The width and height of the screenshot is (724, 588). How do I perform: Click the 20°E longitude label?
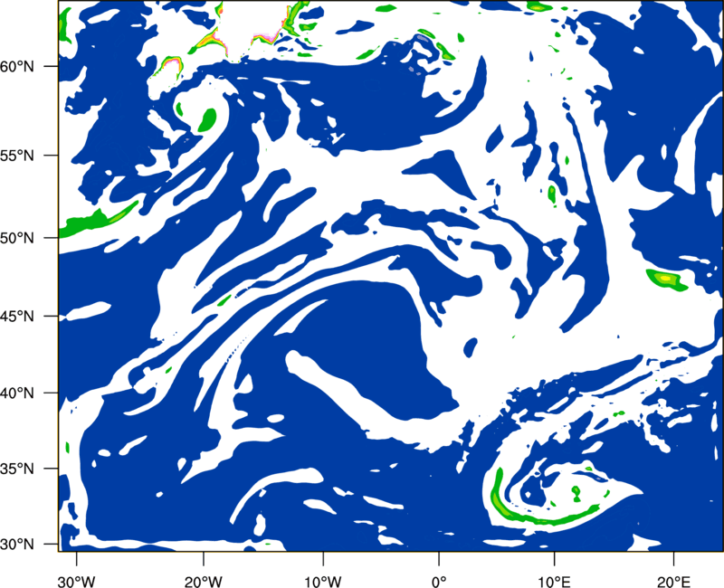[x=673, y=581]
